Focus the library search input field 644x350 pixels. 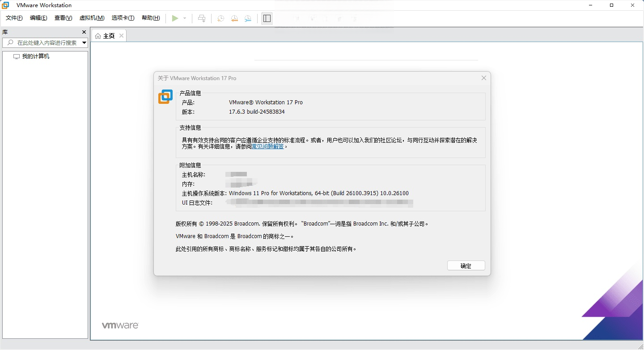click(x=45, y=43)
